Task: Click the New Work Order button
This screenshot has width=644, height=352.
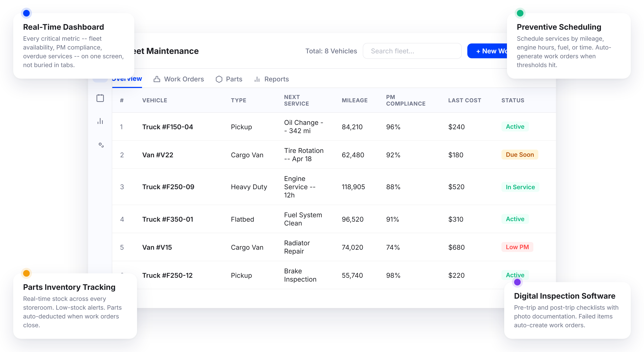Action: pyautogui.click(x=487, y=51)
